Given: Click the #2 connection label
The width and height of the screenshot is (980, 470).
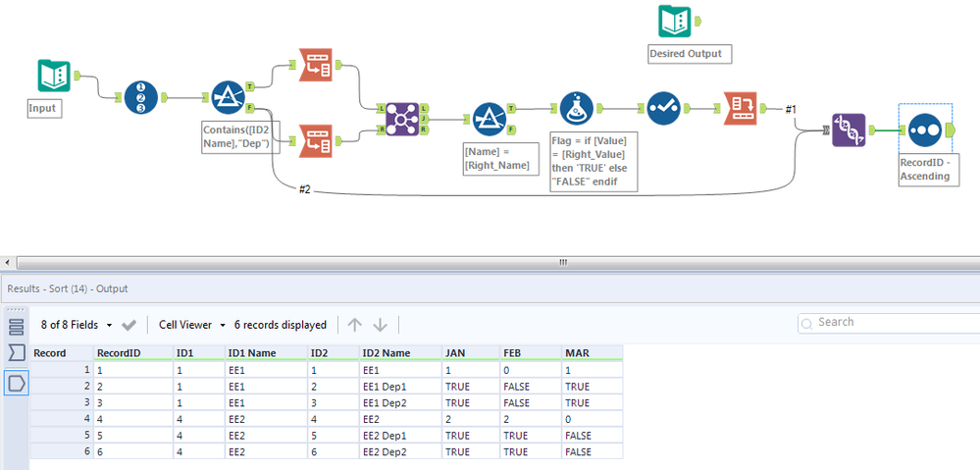Looking at the screenshot, I should pos(304,190).
